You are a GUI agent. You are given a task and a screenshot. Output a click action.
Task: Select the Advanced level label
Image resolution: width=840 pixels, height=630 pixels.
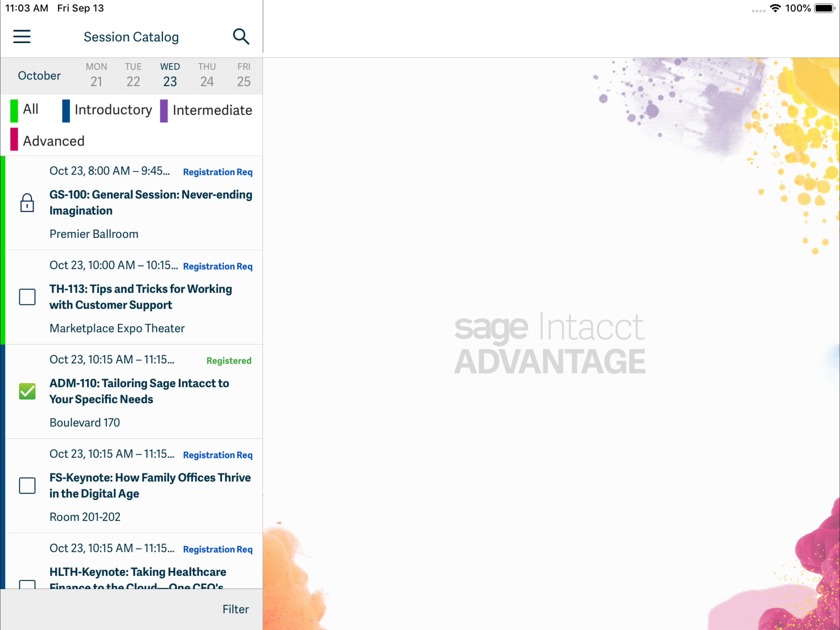point(53,141)
